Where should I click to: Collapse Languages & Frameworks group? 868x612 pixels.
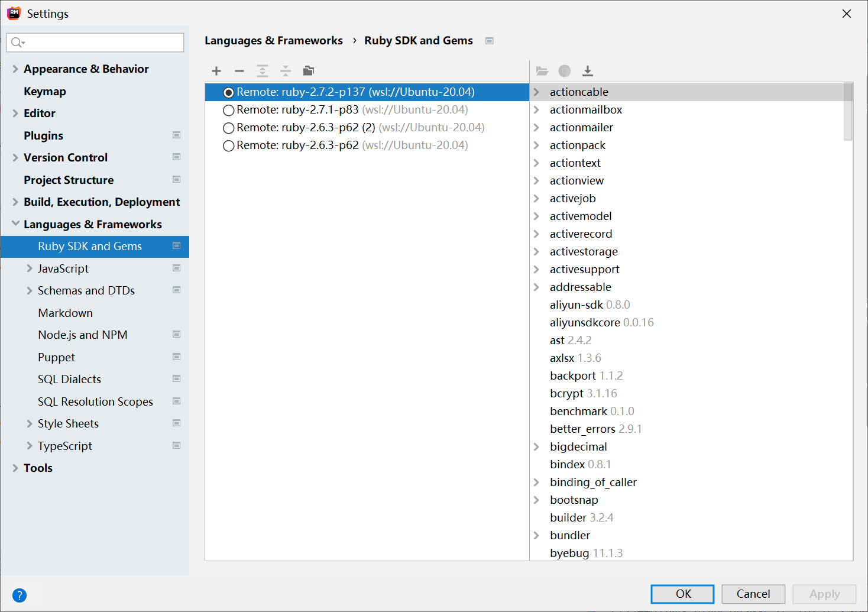(x=15, y=224)
